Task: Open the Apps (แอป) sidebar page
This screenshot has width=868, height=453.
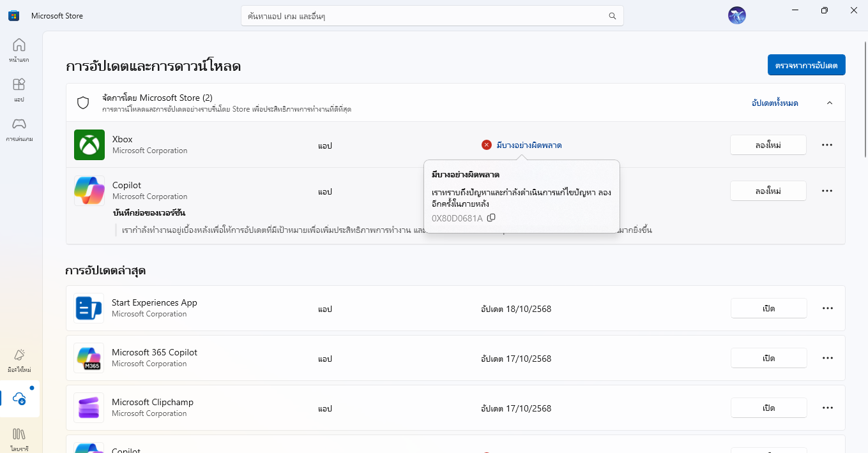Action: click(x=19, y=90)
